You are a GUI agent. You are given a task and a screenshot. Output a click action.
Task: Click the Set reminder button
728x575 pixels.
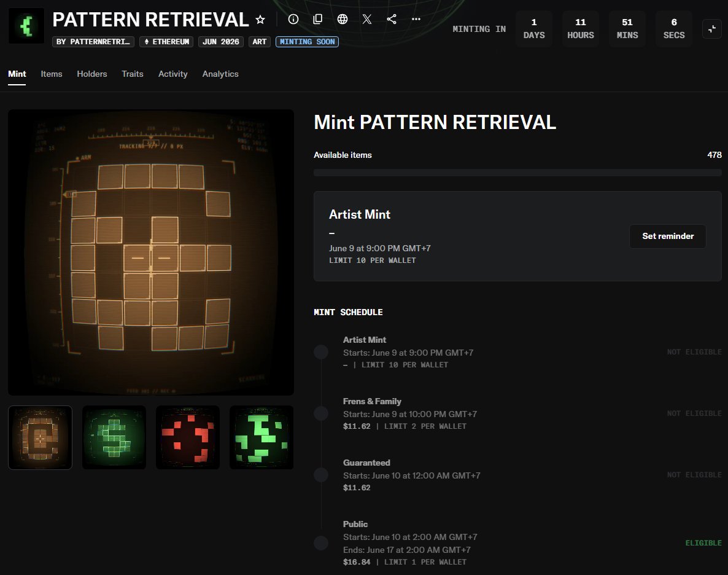[668, 236]
